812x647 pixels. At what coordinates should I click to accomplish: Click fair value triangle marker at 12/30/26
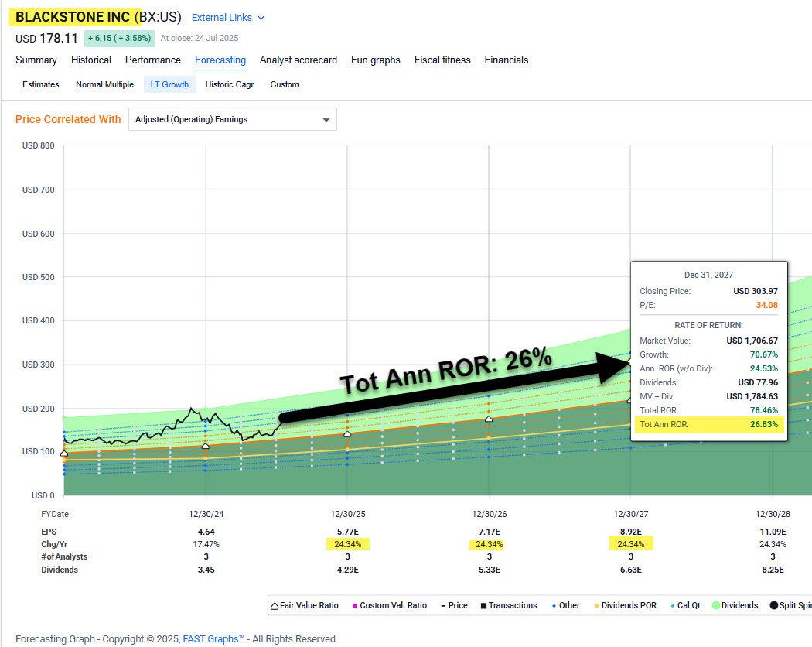coord(488,419)
